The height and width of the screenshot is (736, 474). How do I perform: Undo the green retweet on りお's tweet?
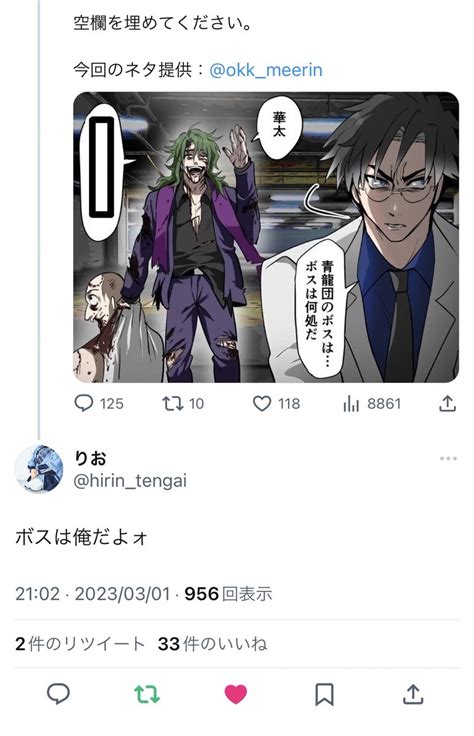147,694
